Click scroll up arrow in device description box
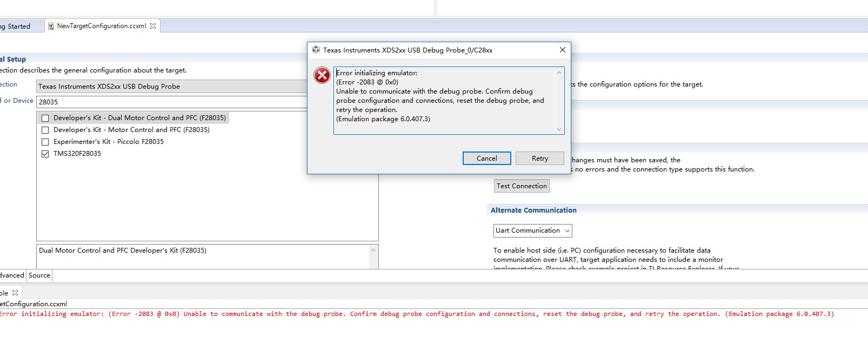The width and height of the screenshot is (868, 349). click(373, 250)
